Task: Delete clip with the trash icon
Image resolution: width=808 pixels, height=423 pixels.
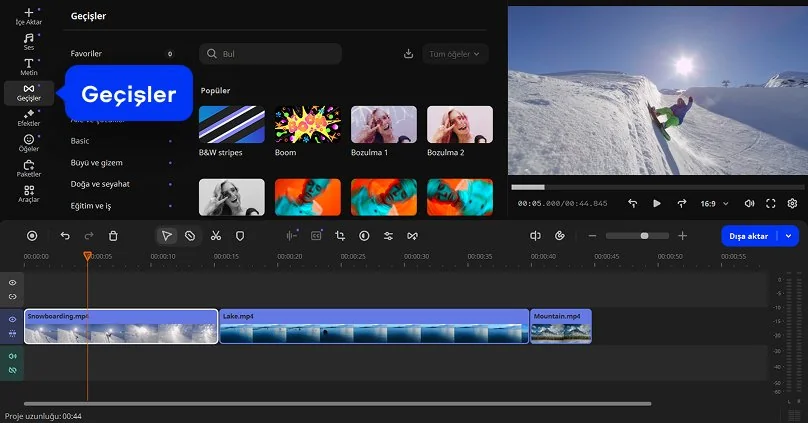Action: pyautogui.click(x=113, y=236)
